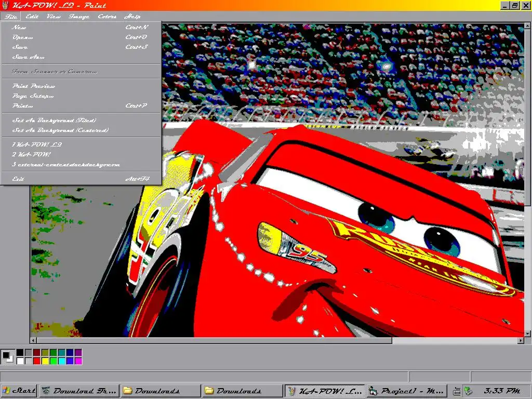The image size is (532, 399).
Task: Open the Image menu
Action: pos(79,16)
